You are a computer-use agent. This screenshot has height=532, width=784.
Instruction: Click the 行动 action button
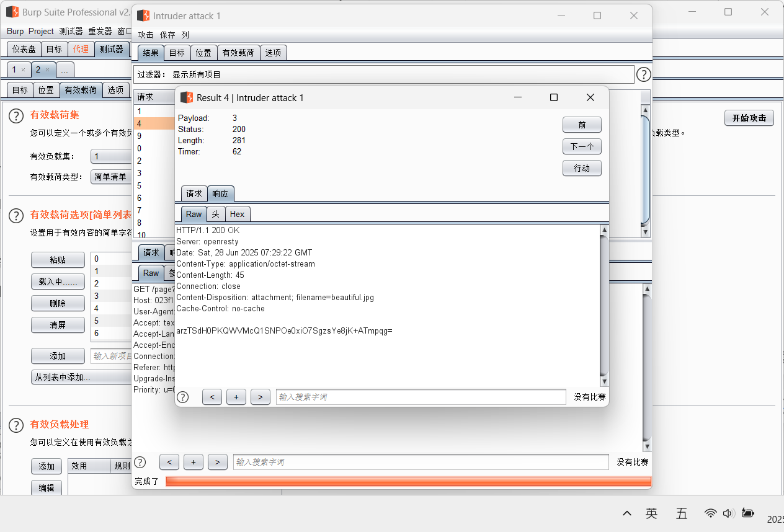click(582, 168)
